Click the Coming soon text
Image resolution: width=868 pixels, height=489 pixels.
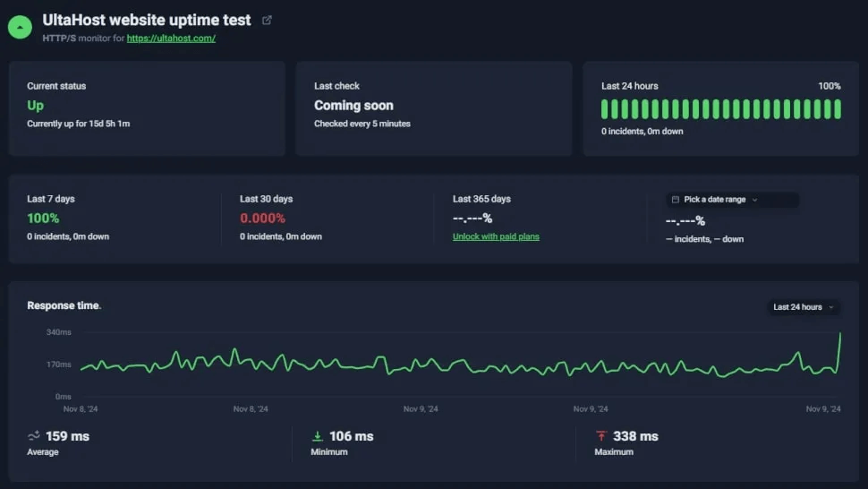point(353,105)
